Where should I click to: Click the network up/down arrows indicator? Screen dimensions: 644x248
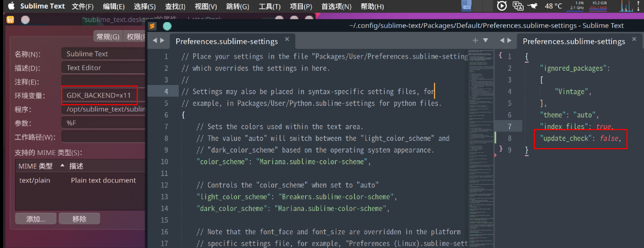point(638,6)
